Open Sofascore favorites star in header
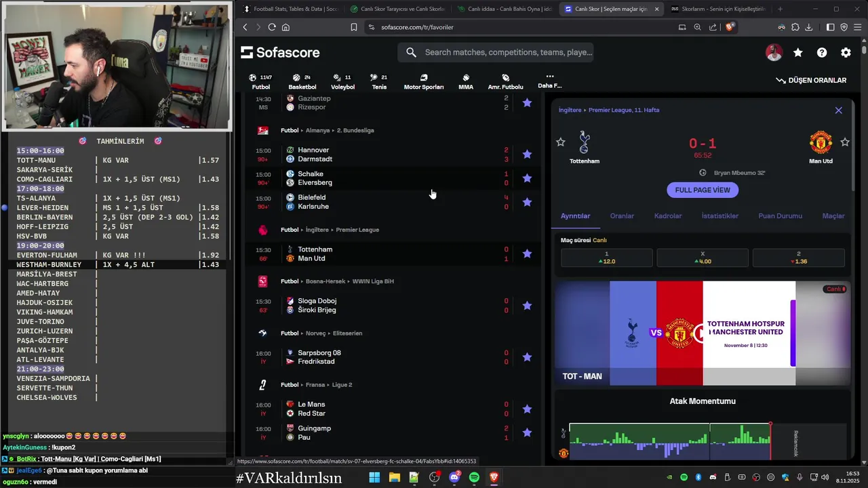Viewport: 868px width, 488px height. pyautogui.click(x=798, y=52)
